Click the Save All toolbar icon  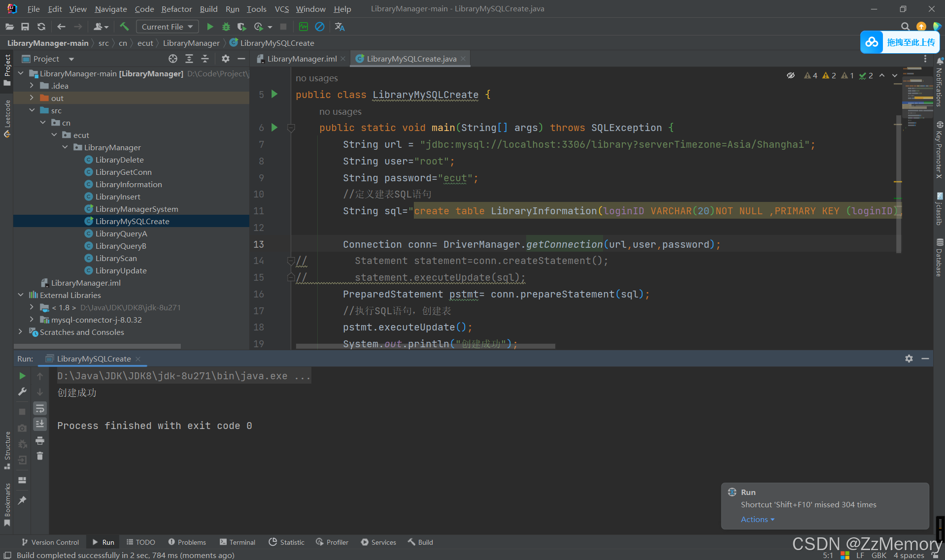pyautogui.click(x=25, y=27)
